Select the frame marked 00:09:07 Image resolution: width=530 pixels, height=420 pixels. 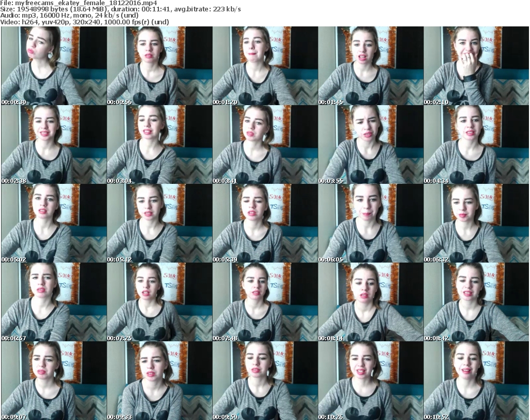coord(53,381)
